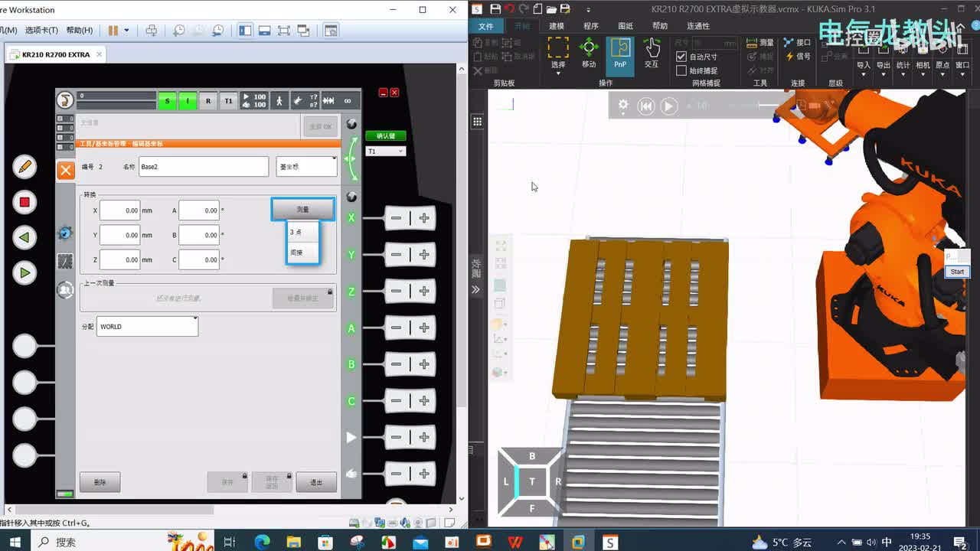Switch to the 程序 program ribbon tab
980x551 pixels.
tap(591, 26)
